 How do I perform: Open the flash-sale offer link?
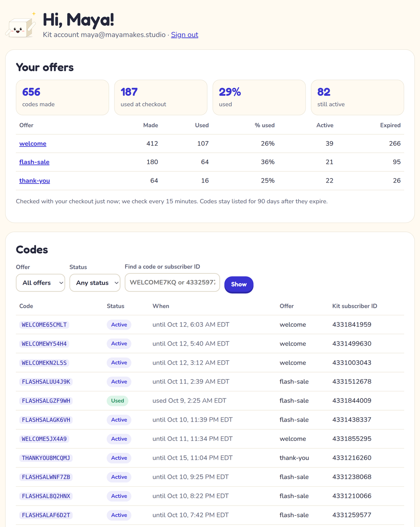pyautogui.click(x=34, y=162)
